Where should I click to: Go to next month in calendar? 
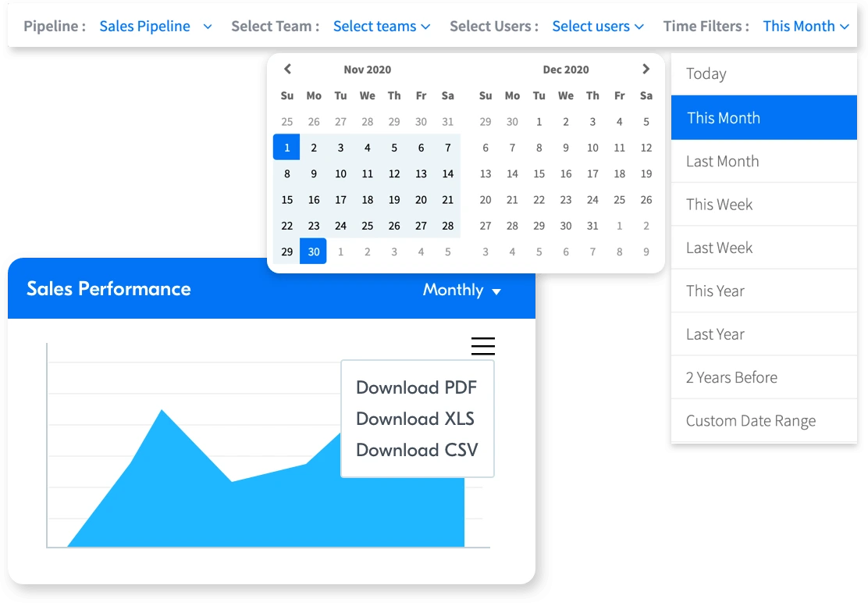pos(646,69)
